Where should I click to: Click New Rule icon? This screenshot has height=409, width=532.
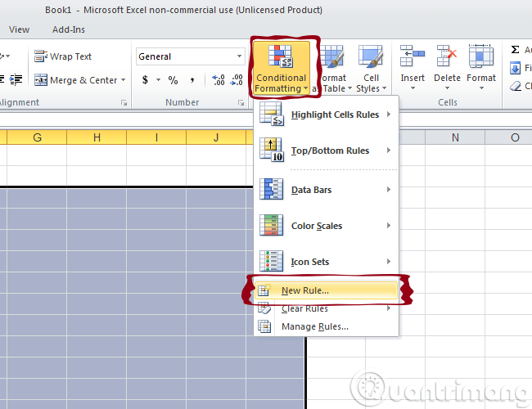click(264, 290)
